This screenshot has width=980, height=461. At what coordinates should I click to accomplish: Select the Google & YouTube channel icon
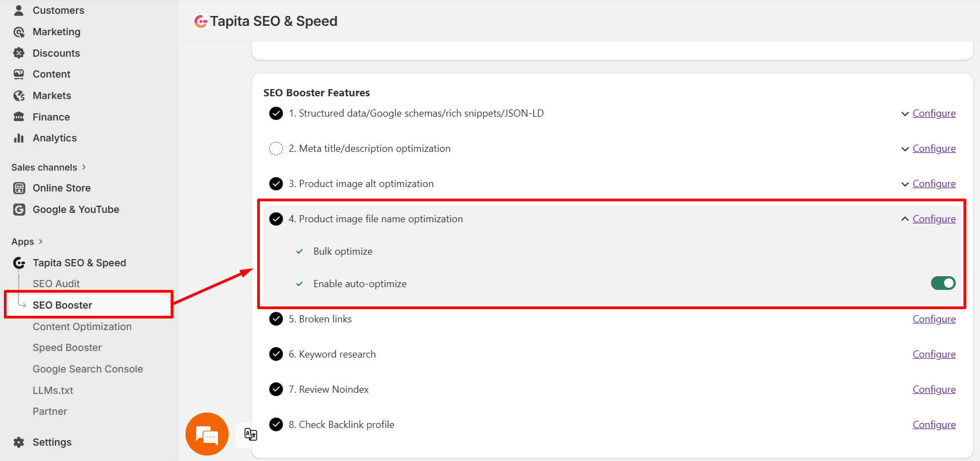click(18, 209)
